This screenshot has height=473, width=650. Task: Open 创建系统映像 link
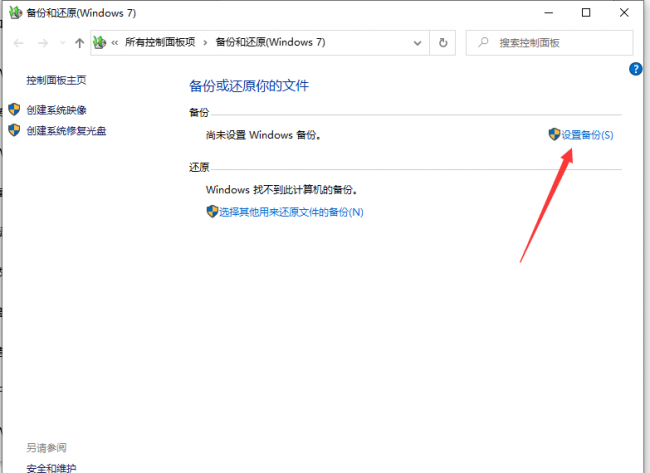point(56,110)
